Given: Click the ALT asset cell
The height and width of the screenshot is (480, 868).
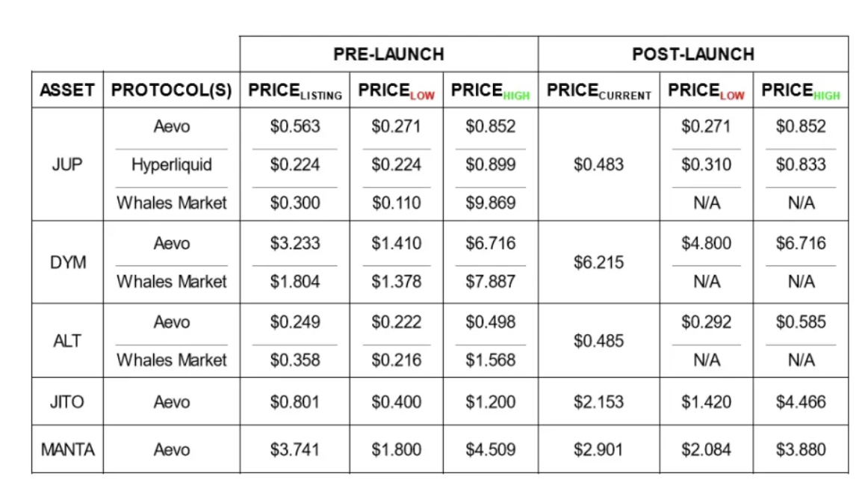Looking at the screenshot, I should [x=67, y=341].
